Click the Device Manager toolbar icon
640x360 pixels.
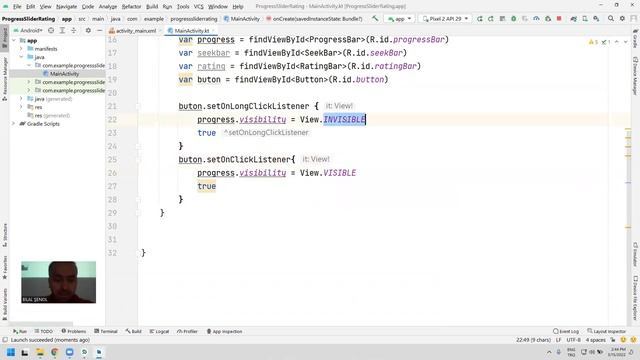click(585, 19)
